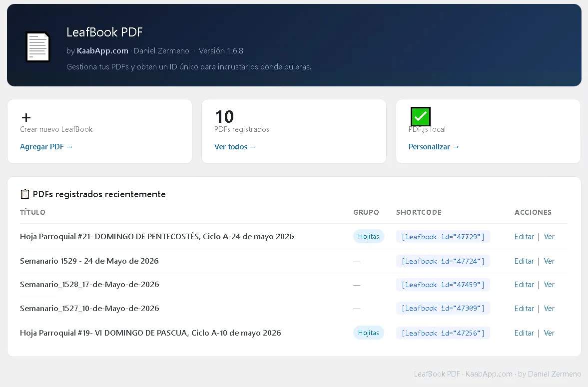Viewport: 588px width, 387px height.
Task: View Semanario_1528_17-de-Mayo-de-2026 entry
Action: (x=549, y=285)
